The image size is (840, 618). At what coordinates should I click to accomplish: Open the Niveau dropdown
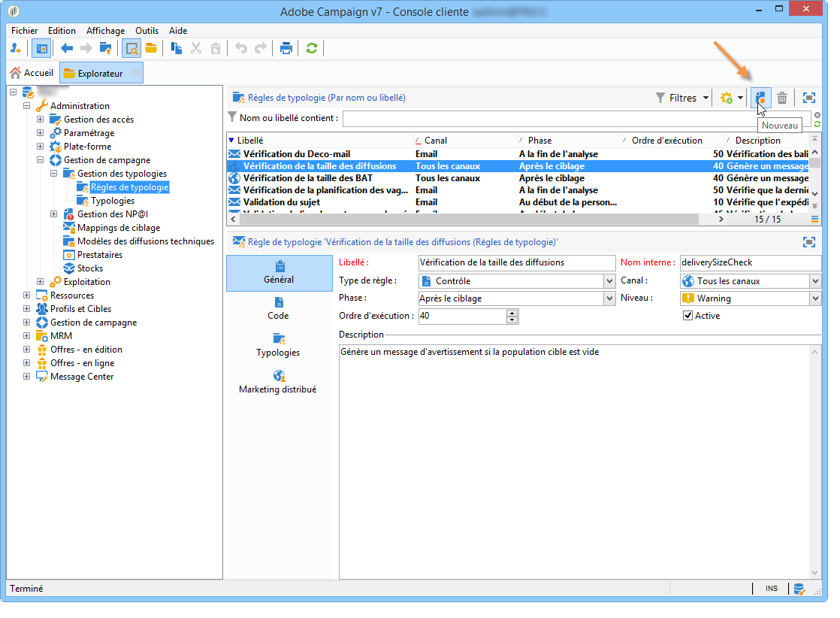(x=814, y=298)
